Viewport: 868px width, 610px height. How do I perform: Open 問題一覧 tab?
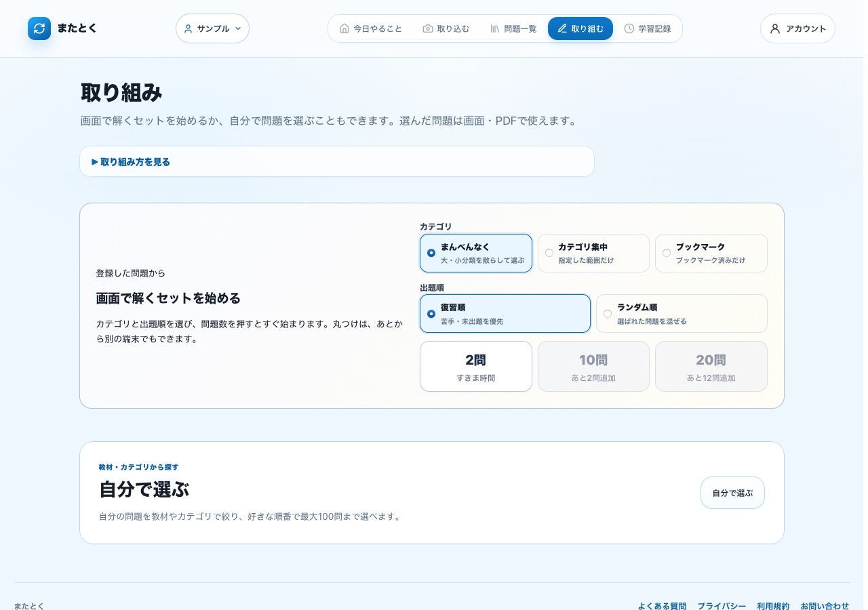pyautogui.click(x=513, y=28)
